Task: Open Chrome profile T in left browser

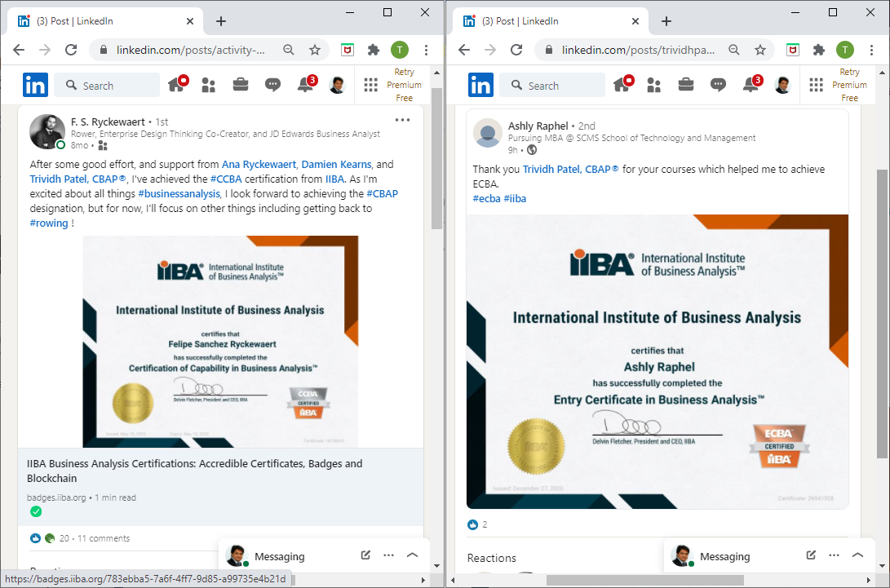Action: pyautogui.click(x=400, y=50)
